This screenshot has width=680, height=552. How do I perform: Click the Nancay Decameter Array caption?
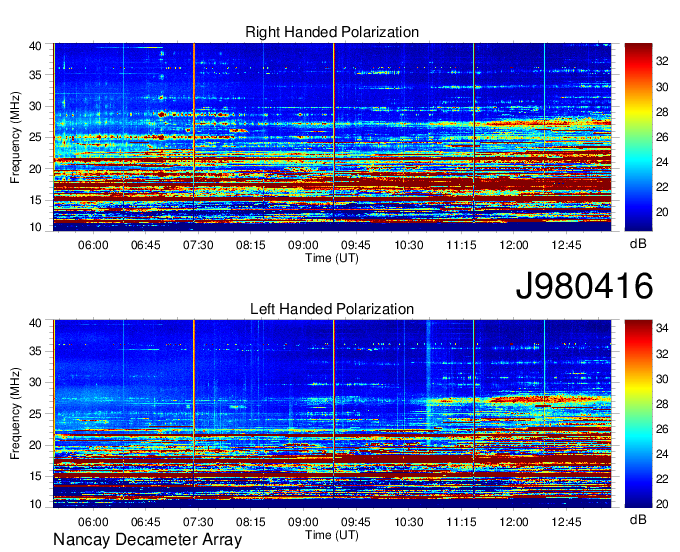[147, 540]
